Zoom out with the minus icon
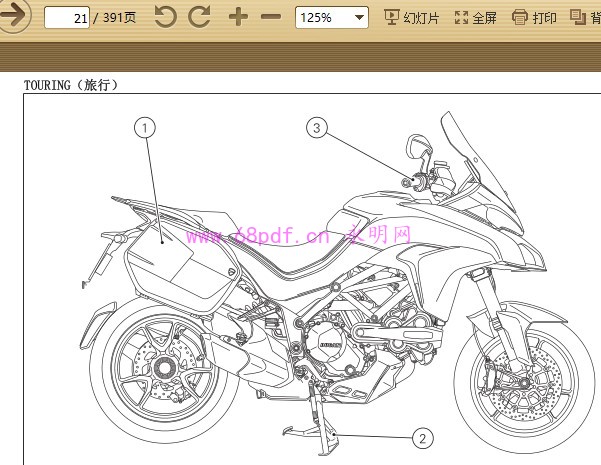Image resolution: width=601 pixels, height=465 pixels. click(x=270, y=17)
